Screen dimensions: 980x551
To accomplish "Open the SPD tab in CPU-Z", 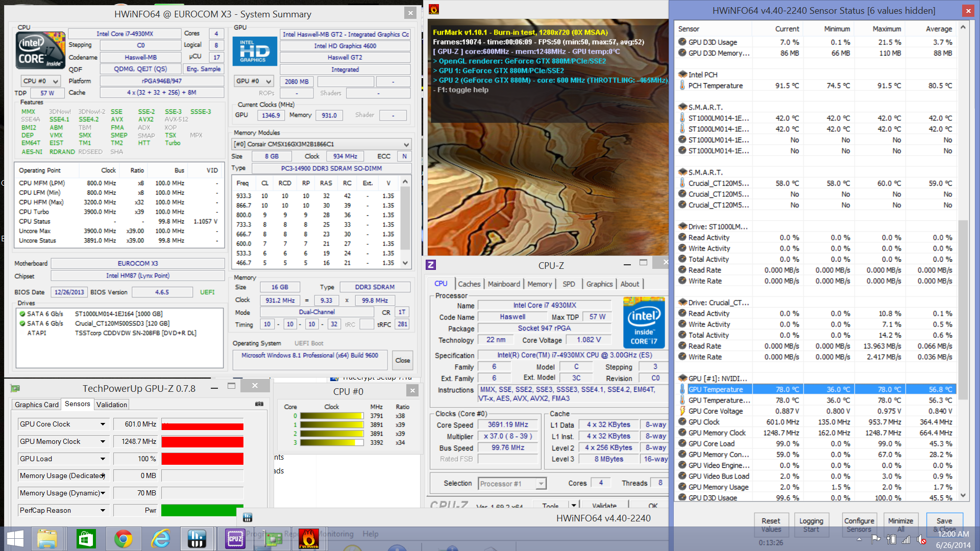I will [569, 284].
